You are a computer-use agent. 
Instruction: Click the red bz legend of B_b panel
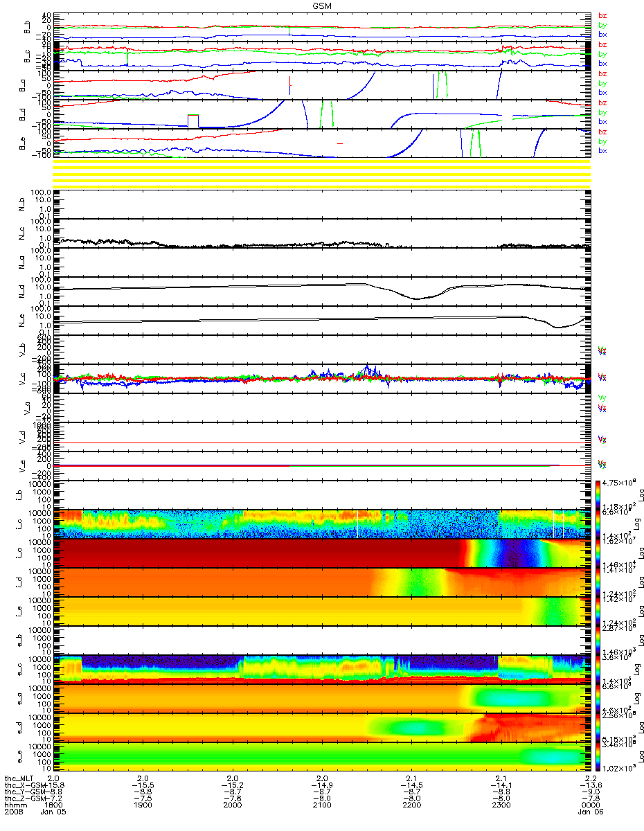[602, 15]
